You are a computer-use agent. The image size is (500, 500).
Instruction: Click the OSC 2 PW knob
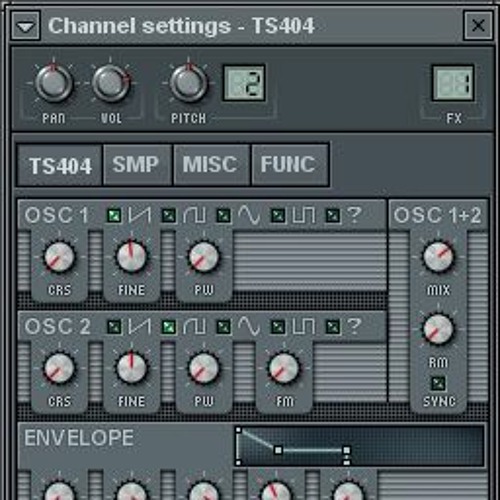tap(203, 368)
